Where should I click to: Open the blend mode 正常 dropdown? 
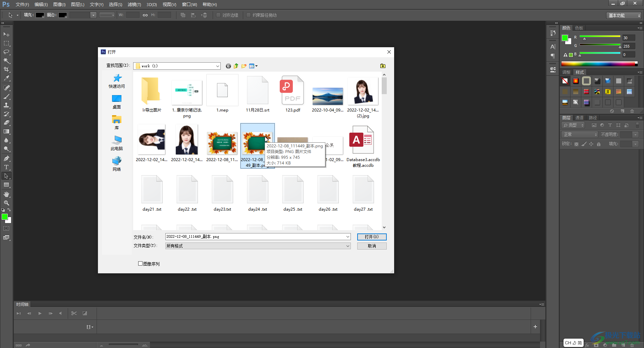(x=580, y=135)
